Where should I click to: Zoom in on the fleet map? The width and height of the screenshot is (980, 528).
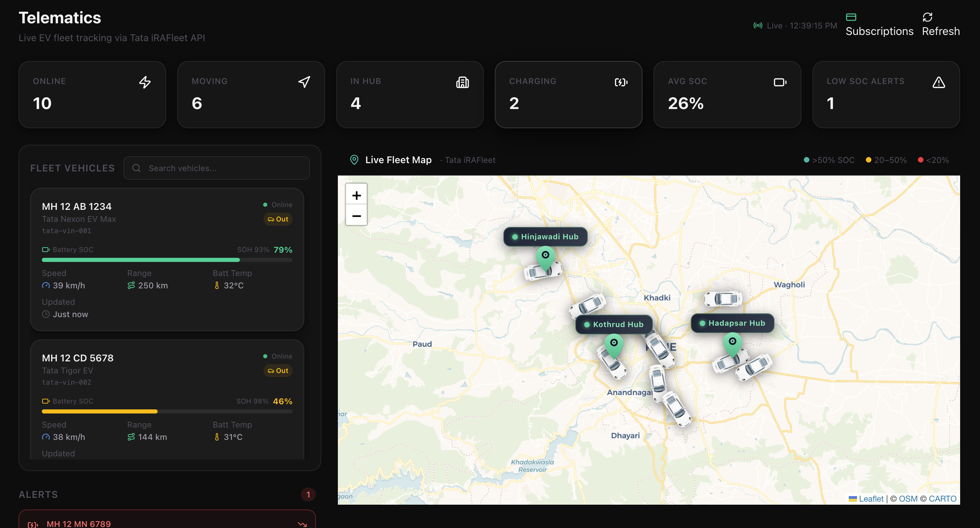(356, 196)
